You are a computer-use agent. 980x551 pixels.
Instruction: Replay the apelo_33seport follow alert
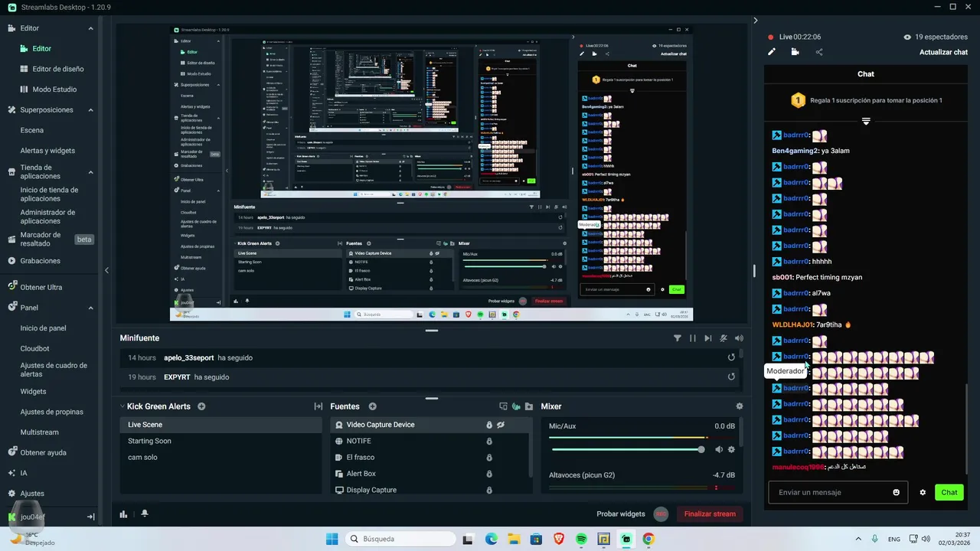(x=731, y=357)
